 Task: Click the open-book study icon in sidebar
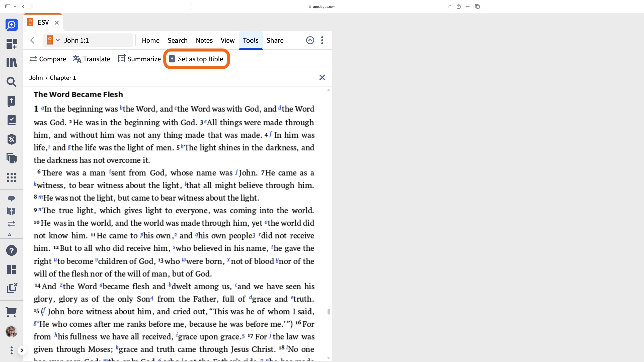[x=11, y=211]
